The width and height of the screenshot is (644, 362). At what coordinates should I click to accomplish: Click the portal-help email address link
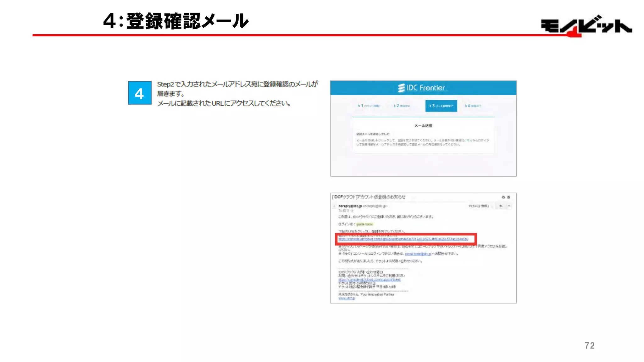pos(418,254)
